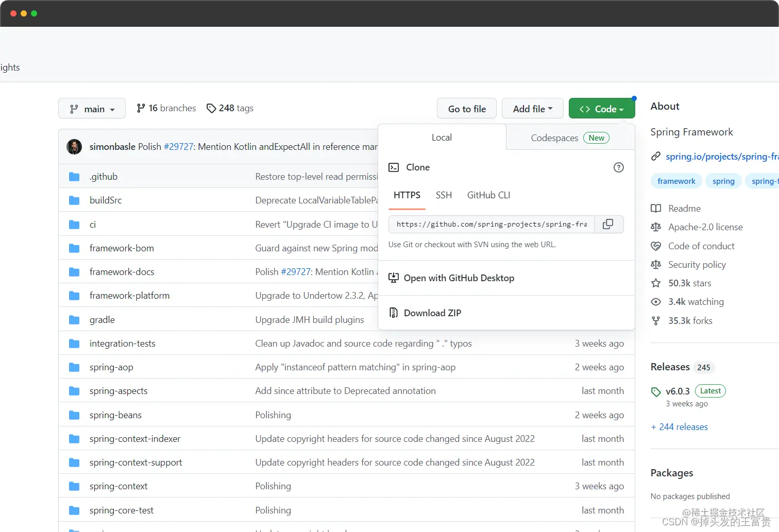Open the Clone help question-mark icon
This screenshot has width=779, height=532.
coord(619,167)
